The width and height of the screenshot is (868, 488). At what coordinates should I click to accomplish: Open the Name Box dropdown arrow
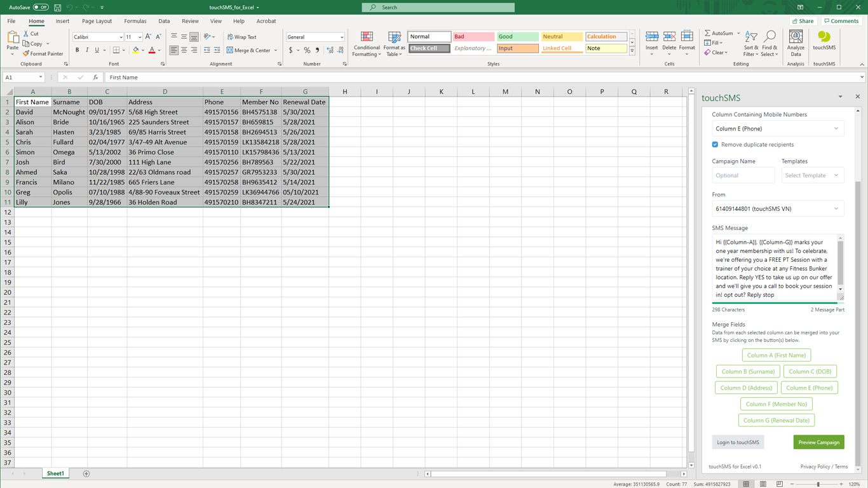click(41, 78)
